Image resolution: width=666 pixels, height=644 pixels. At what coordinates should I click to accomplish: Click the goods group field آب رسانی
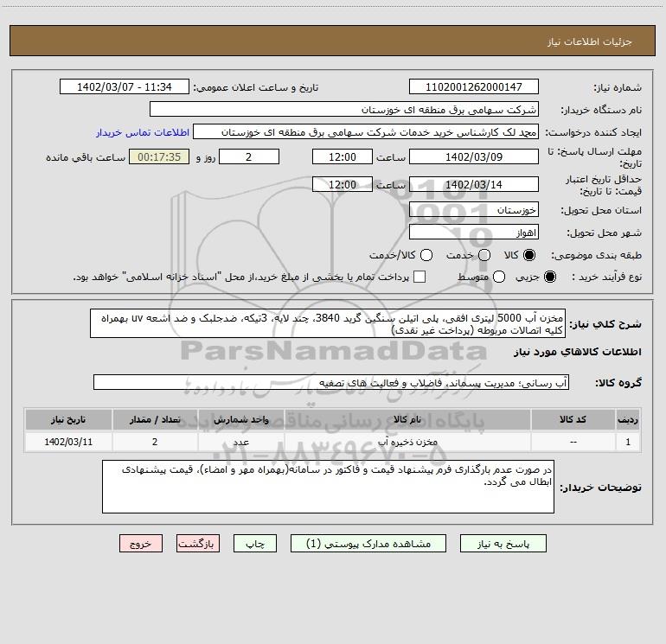tap(331, 382)
